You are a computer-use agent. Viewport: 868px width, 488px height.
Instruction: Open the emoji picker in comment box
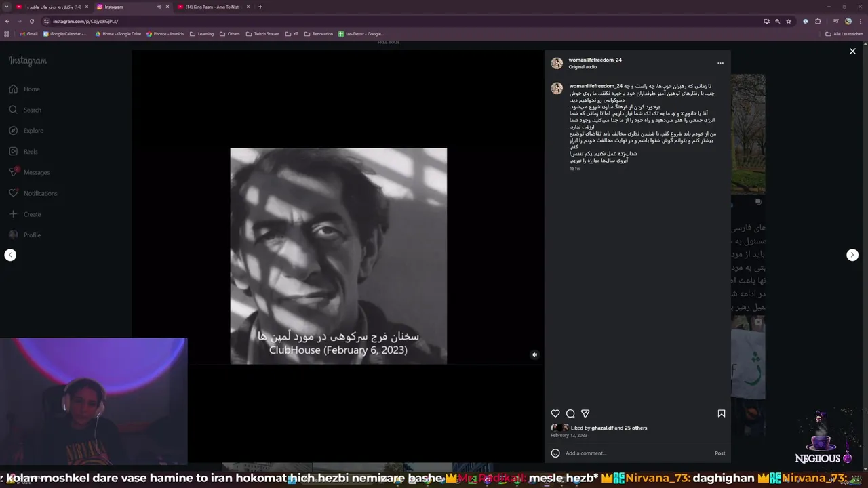[x=555, y=453]
